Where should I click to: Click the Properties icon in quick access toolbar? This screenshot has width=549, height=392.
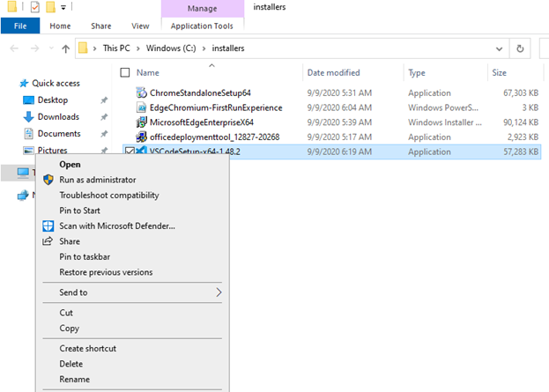[35, 7]
